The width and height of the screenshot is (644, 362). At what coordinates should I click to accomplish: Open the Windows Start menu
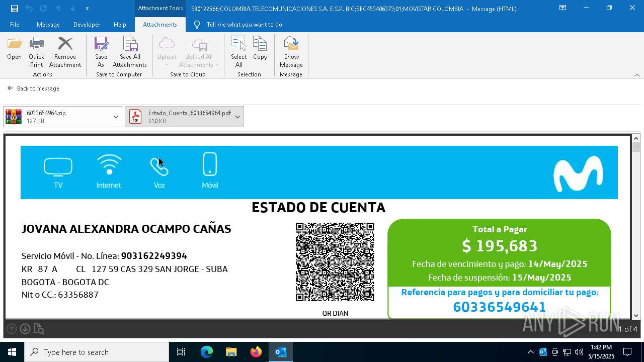[x=12, y=352]
